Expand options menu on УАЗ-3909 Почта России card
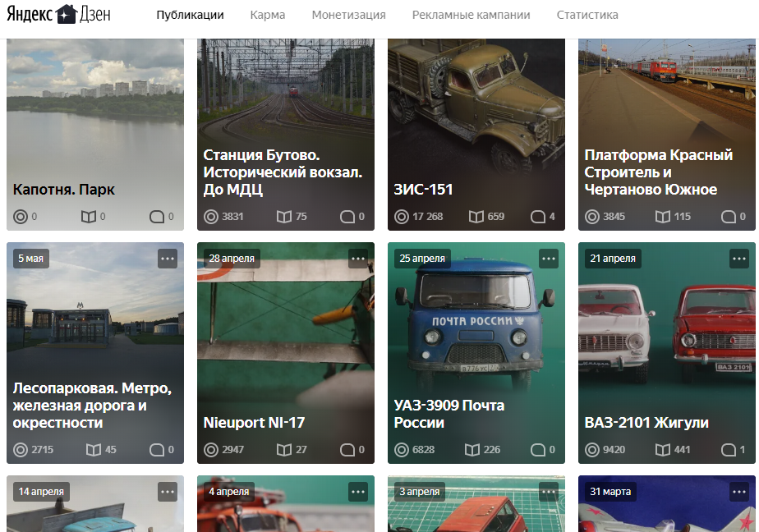The width and height of the screenshot is (759, 532). coord(549,259)
